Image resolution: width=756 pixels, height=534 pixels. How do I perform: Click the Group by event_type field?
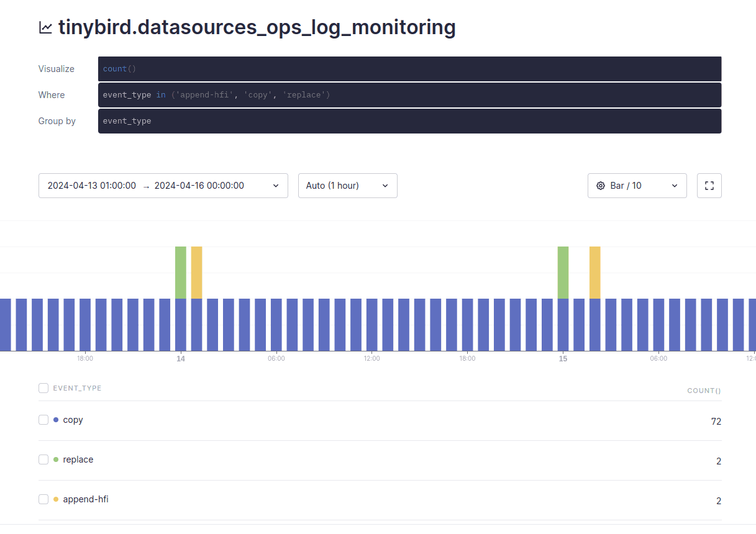coord(410,121)
